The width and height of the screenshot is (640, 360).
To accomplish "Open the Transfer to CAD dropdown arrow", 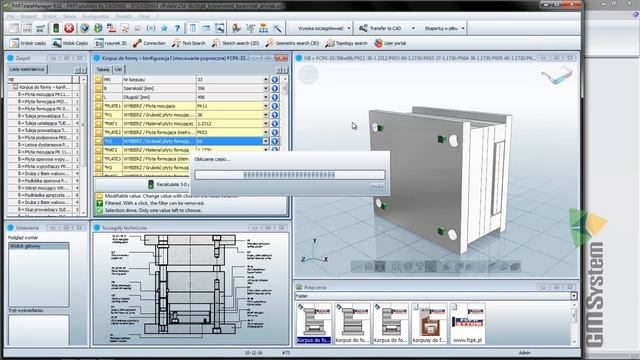I will (x=413, y=28).
